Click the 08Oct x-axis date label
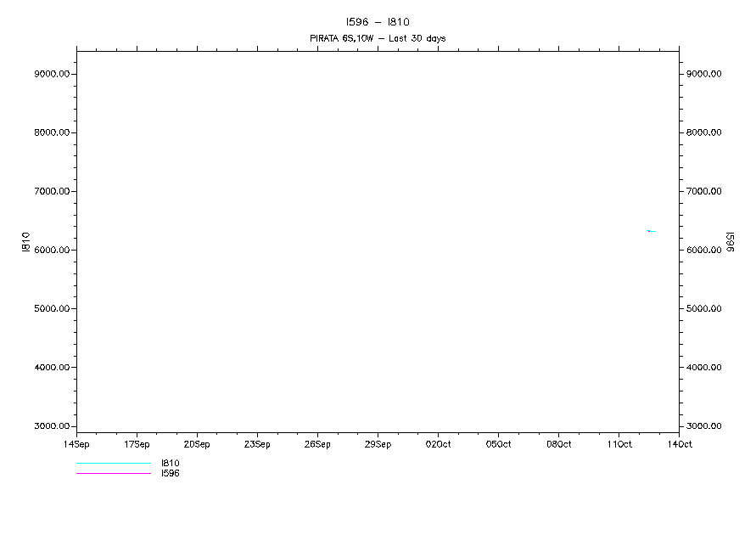 tap(558, 444)
